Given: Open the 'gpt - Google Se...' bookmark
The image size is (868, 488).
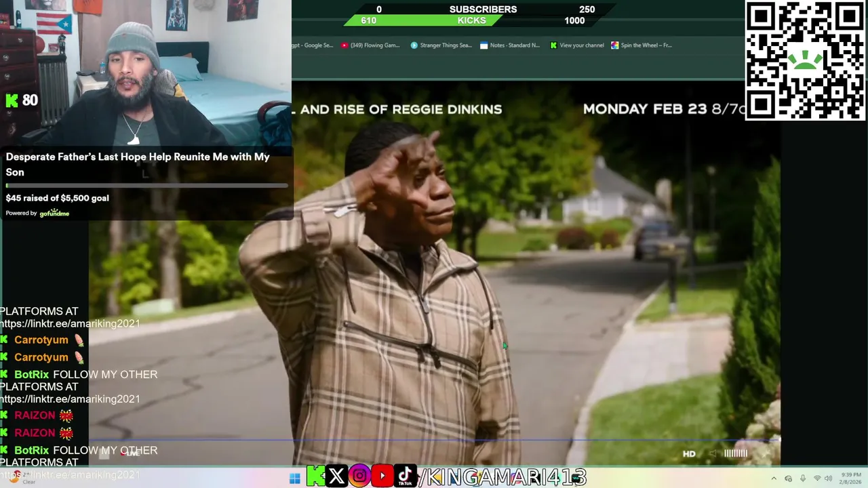Looking at the screenshot, I should tap(313, 45).
